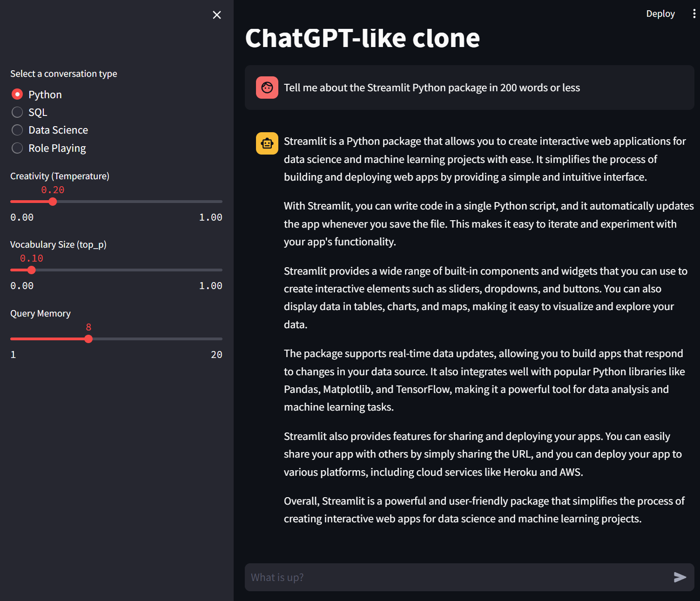Click the Creativity slider track near 1.00
This screenshot has width=700, height=601.
tap(219, 201)
